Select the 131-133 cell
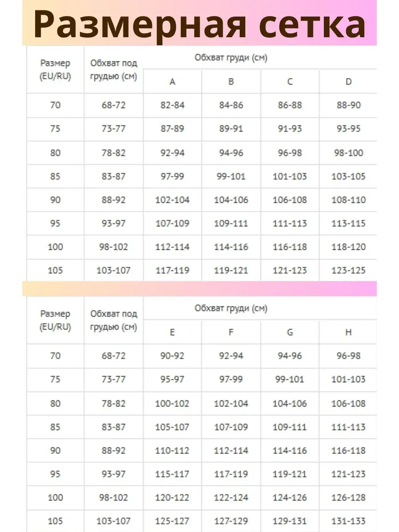The width and height of the screenshot is (399, 532). (348, 521)
